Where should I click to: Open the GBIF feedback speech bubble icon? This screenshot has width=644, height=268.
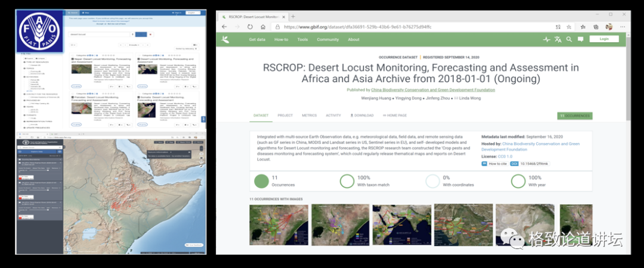(580, 39)
